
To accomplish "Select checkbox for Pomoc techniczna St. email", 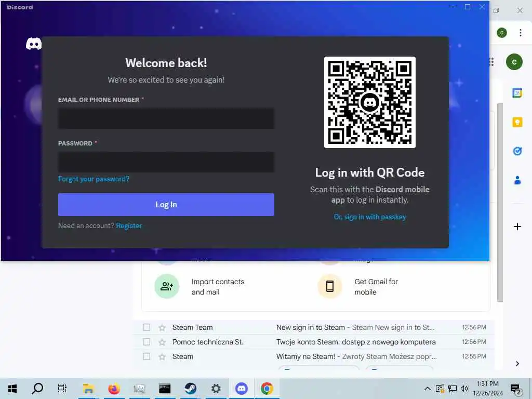I will [x=146, y=342].
